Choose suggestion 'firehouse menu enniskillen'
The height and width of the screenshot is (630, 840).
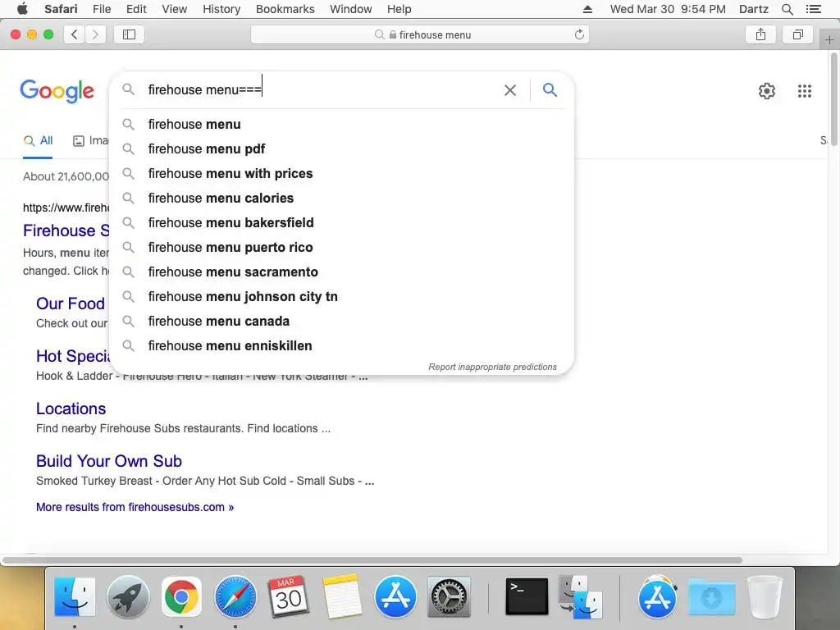tap(343, 346)
